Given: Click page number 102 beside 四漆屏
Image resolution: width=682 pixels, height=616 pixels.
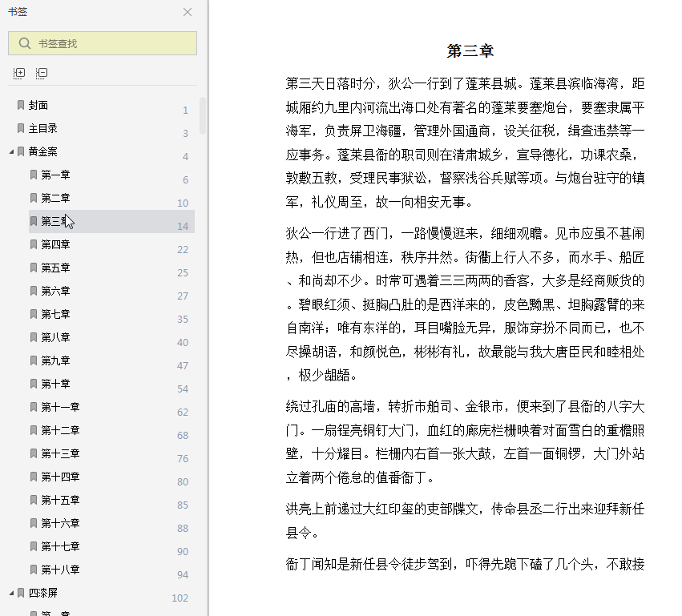Looking at the screenshot, I should 180,598.
